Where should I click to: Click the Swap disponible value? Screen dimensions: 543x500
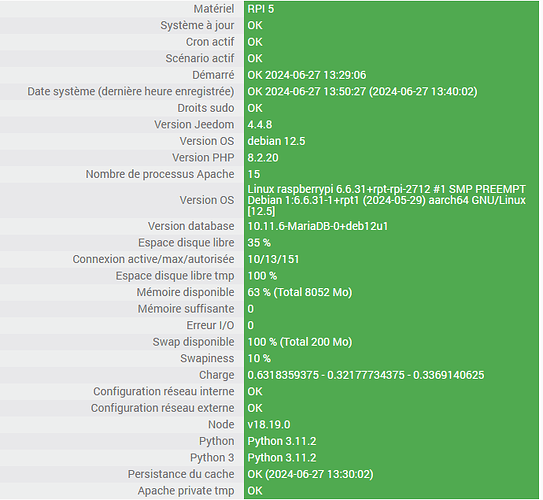[300, 342]
